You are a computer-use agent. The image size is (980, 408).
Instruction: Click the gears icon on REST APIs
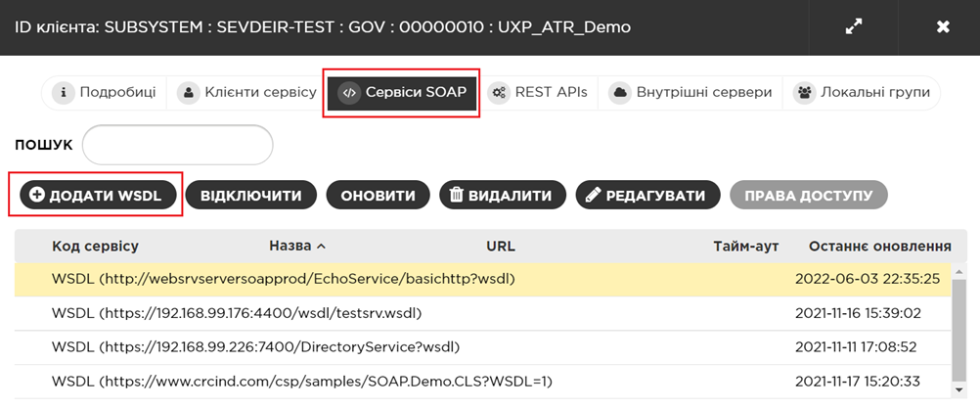(x=500, y=93)
